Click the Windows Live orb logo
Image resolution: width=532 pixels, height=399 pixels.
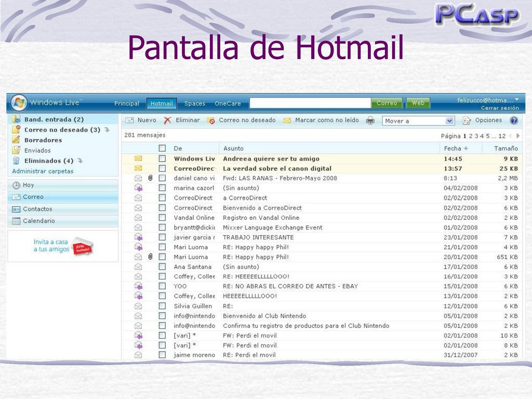(x=19, y=102)
